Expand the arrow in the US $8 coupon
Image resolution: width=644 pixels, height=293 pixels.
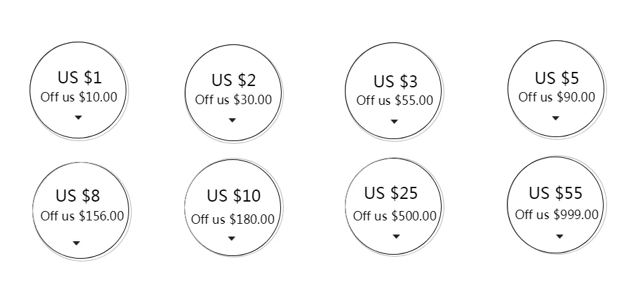(76, 243)
